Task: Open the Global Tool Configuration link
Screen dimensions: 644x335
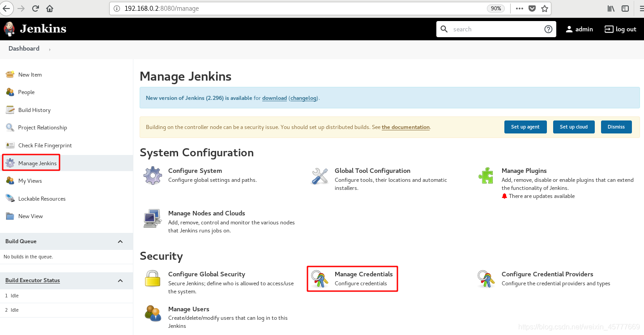Action: 372,171
